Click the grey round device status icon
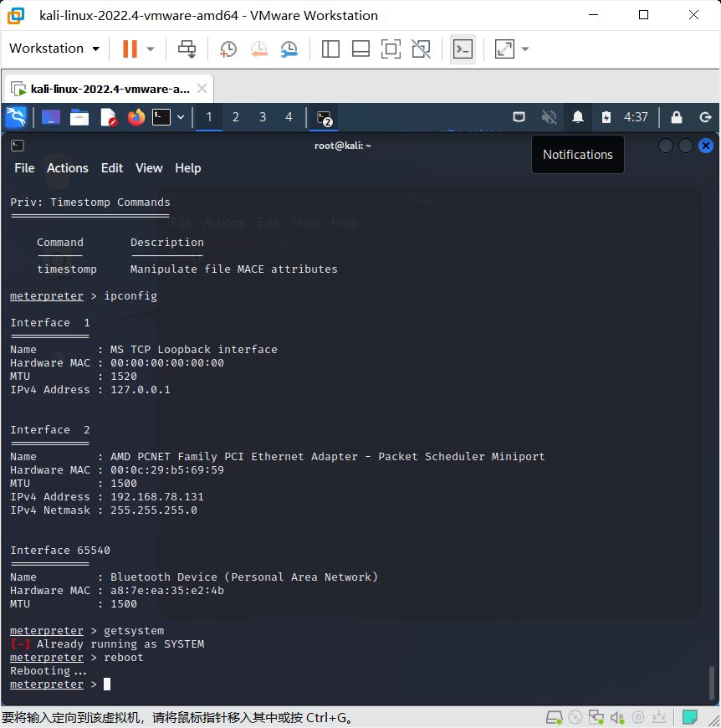Screen dimensions: 721x728 [638, 718]
